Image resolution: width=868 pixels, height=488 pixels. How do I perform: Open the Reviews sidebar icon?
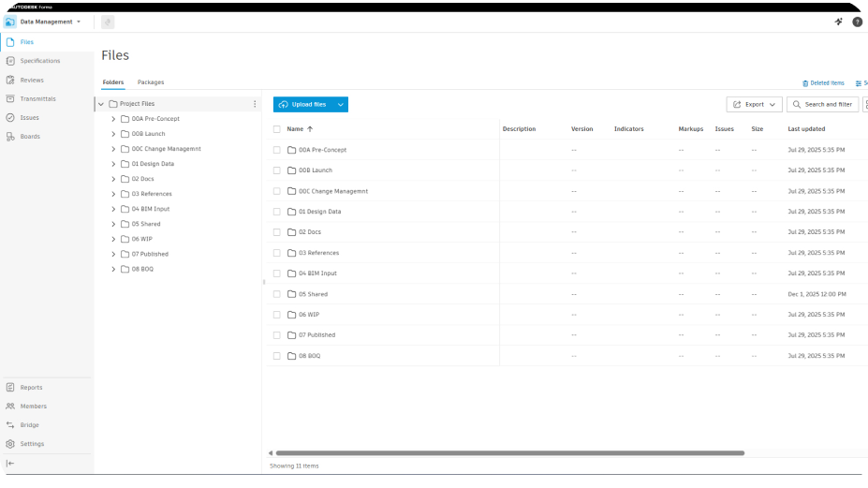(x=10, y=80)
